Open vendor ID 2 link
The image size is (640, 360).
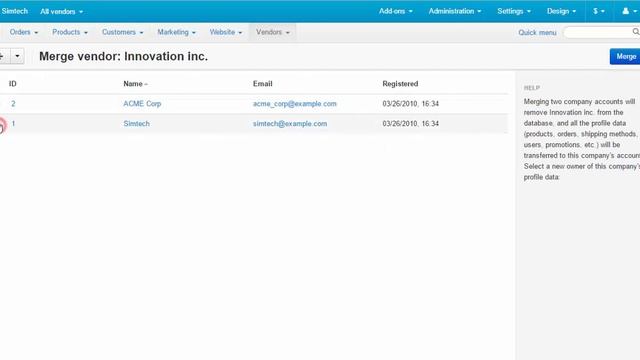click(x=13, y=104)
